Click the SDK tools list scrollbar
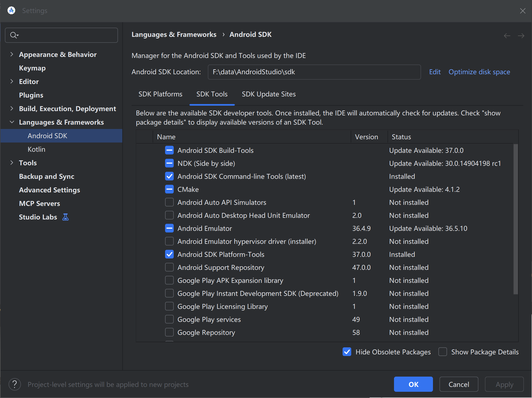Image resolution: width=532 pixels, height=398 pixels. pyautogui.click(x=515, y=219)
